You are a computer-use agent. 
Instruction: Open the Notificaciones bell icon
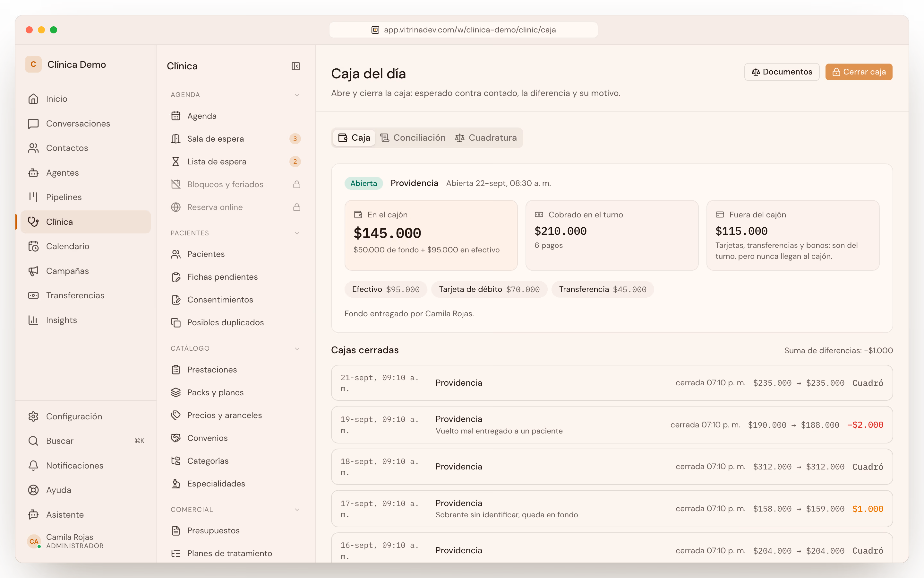33,466
